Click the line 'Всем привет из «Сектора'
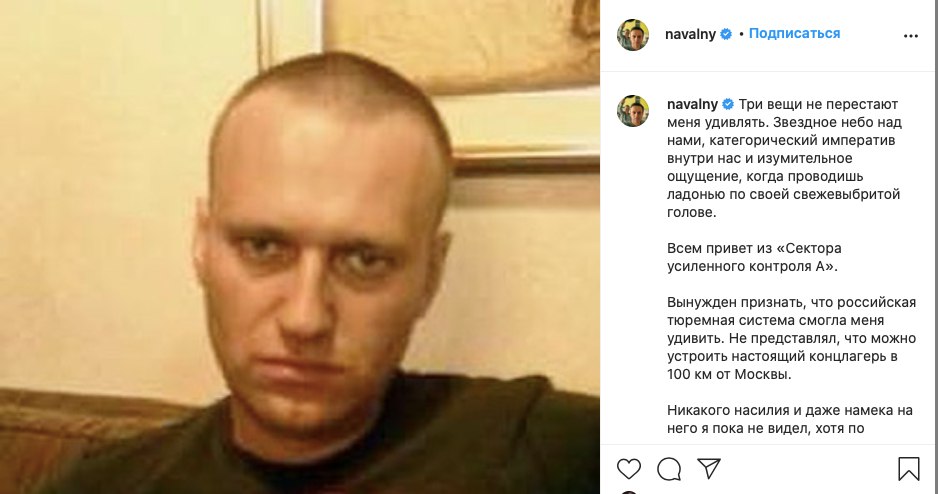 tap(754, 248)
